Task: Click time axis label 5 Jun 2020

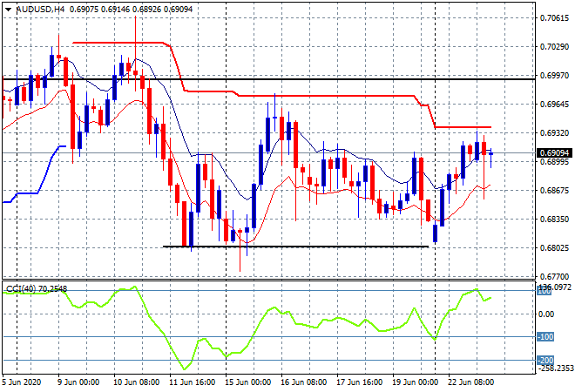Action: pos(22,382)
